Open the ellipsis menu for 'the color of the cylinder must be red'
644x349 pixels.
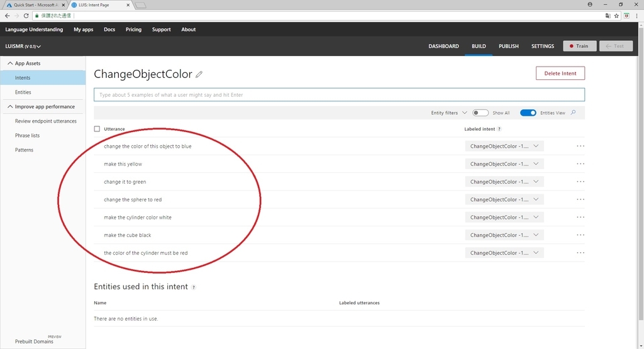[580, 253]
